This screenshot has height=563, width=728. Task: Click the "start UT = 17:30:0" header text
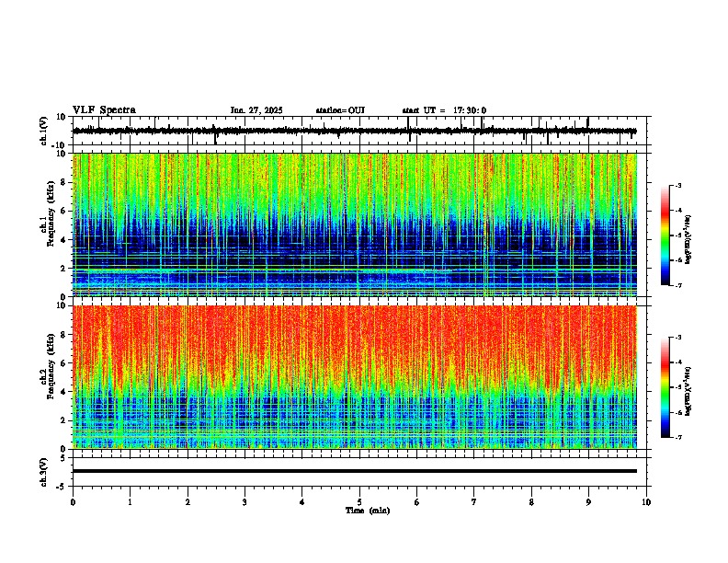(x=444, y=110)
